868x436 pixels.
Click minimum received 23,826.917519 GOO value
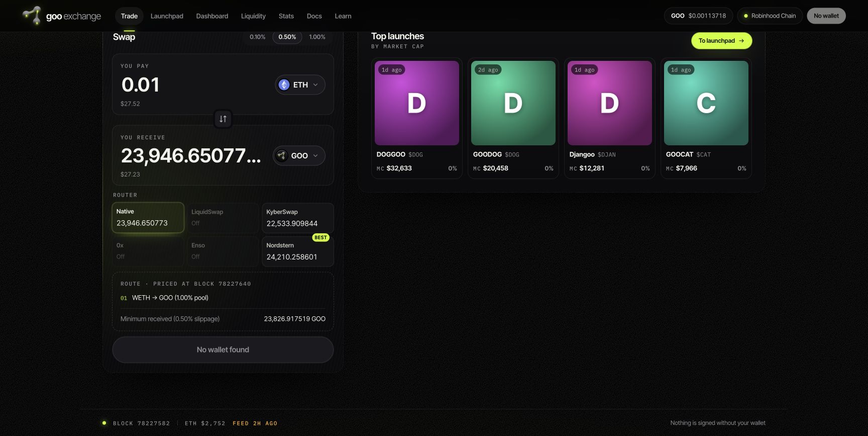coord(295,319)
